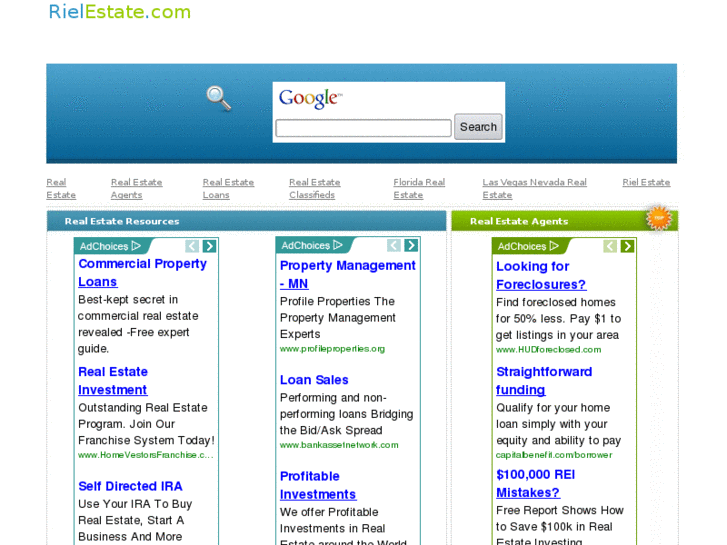Open the Florida Real Estate navigation link

(x=419, y=188)
